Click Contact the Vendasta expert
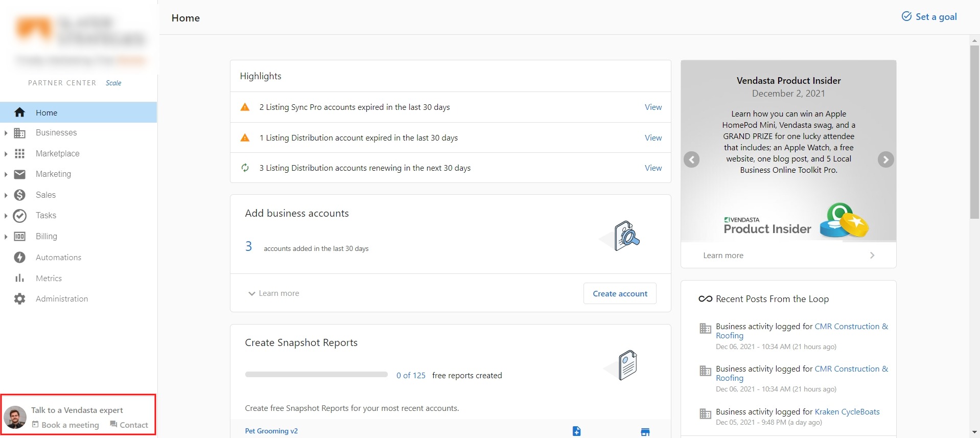 [129, 425]
